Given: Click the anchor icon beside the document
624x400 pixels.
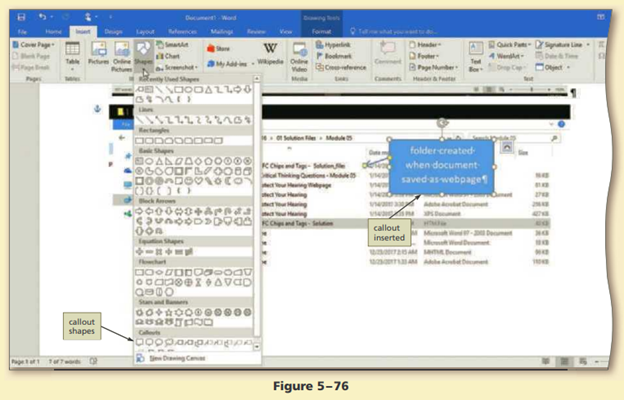Looking at the screenshot, I should point(98,109).
